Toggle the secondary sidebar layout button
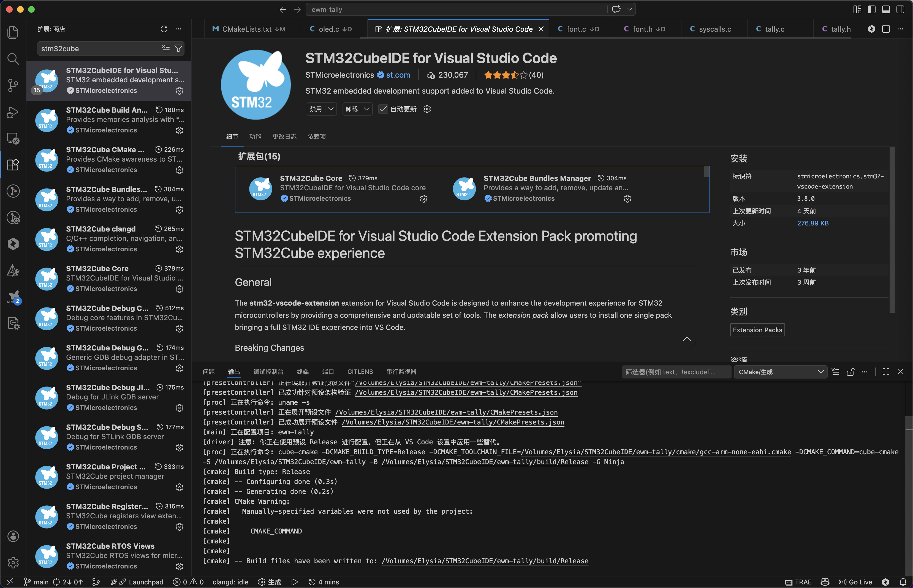The image size is (913, 588). click(900, 9)
